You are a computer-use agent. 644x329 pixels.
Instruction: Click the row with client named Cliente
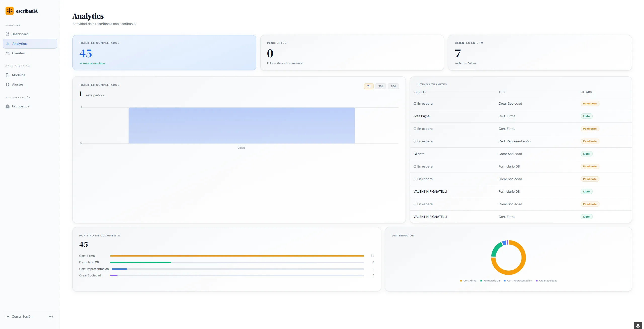(x=521, y=154)
